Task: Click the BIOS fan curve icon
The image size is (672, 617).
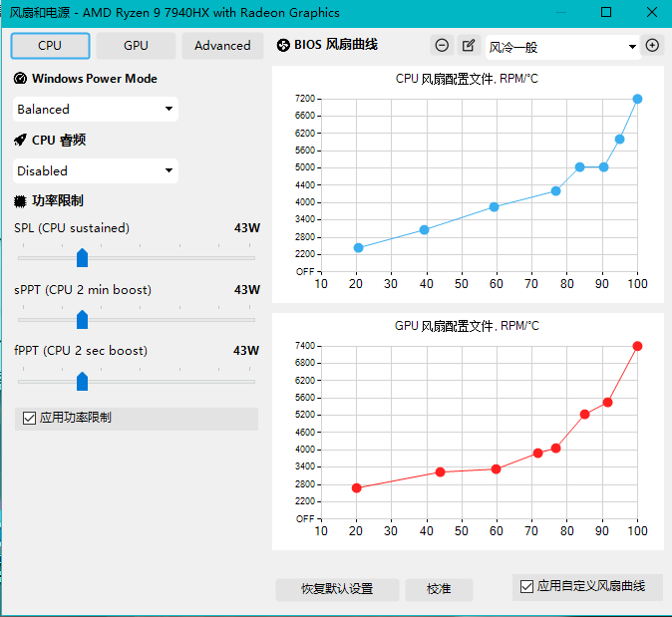Action: [283, 45]
